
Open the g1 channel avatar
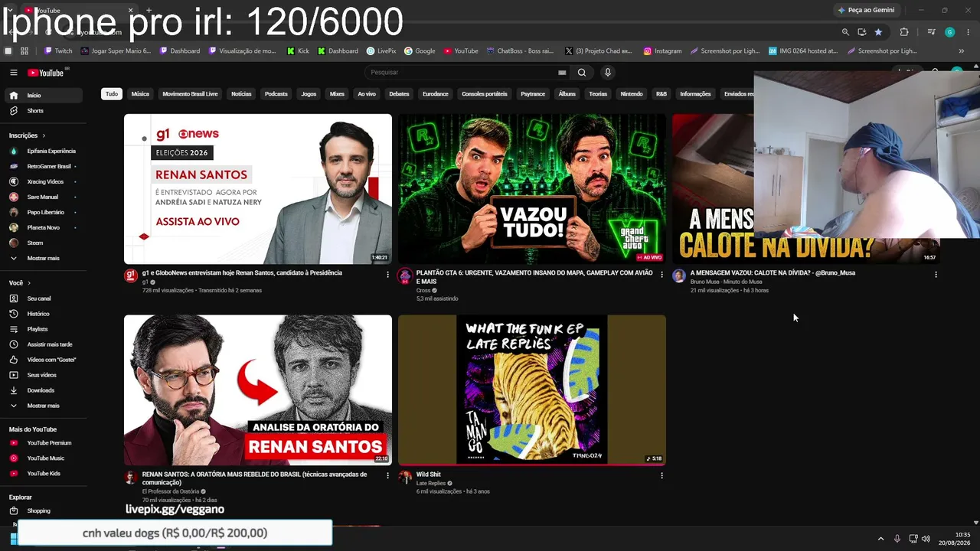[131, 276]
